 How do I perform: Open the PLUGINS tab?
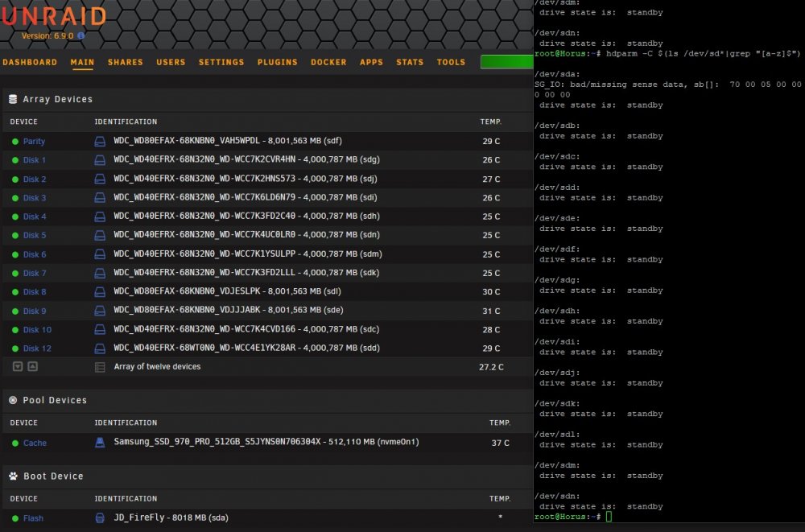tap(277, 62)
